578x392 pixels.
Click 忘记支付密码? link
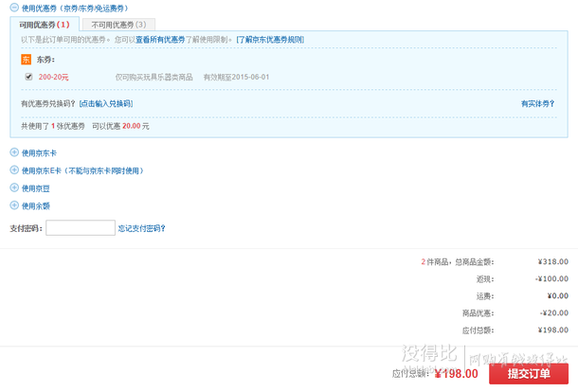pos(141,228)
